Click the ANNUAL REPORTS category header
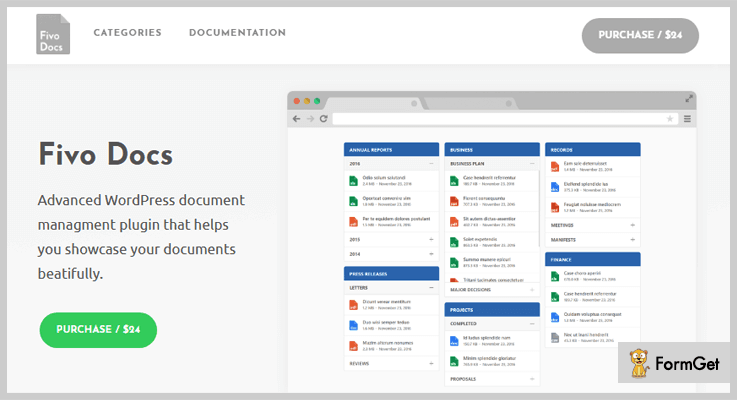737x400 pixels. point(392,149)
